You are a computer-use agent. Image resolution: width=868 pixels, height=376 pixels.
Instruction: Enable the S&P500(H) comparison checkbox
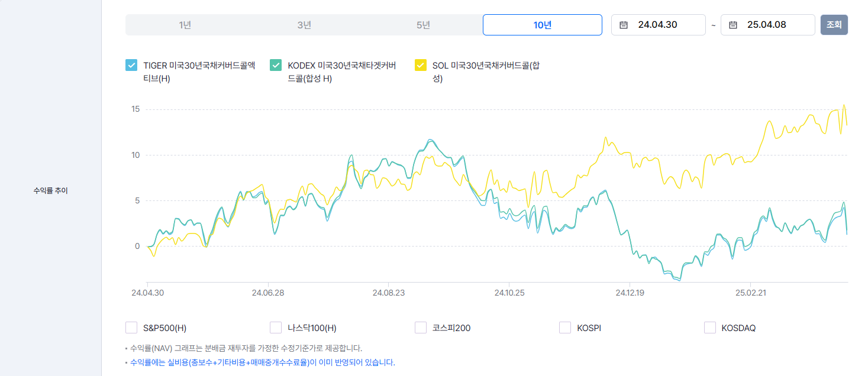click(130, 327)
